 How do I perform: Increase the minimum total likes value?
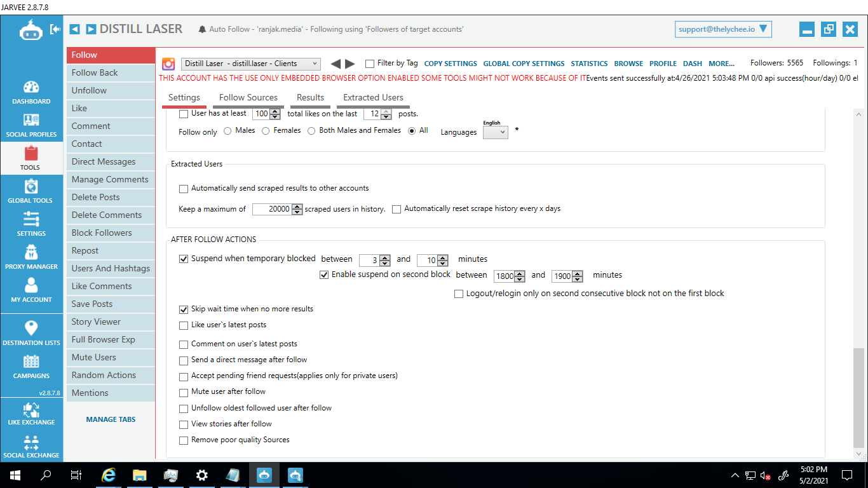[275, 112]
